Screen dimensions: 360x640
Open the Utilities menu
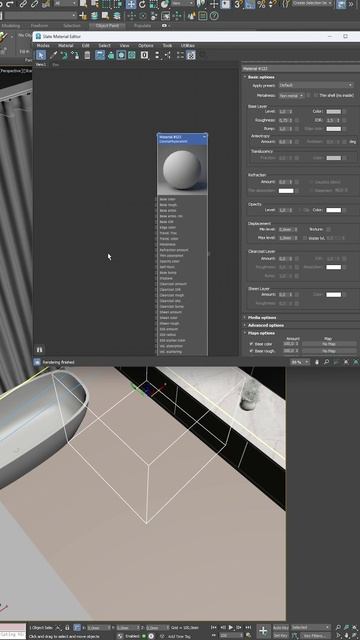click(188, 46)
